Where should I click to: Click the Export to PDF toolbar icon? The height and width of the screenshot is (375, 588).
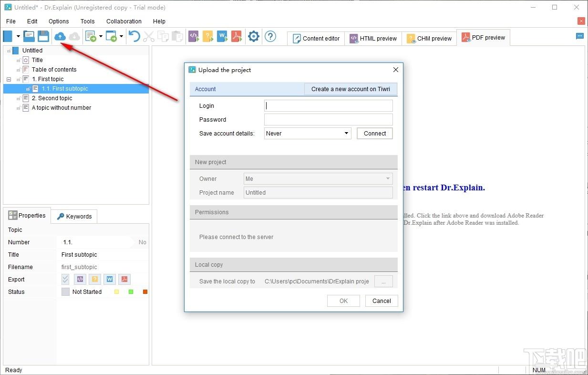pos(237,36)
